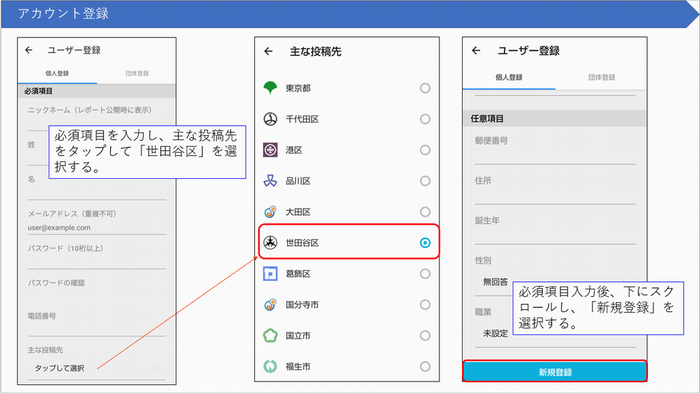Screen dimensions: 700x394
Task: Click the 主な投稿先 screen title
Action: [x=316, y=52]
